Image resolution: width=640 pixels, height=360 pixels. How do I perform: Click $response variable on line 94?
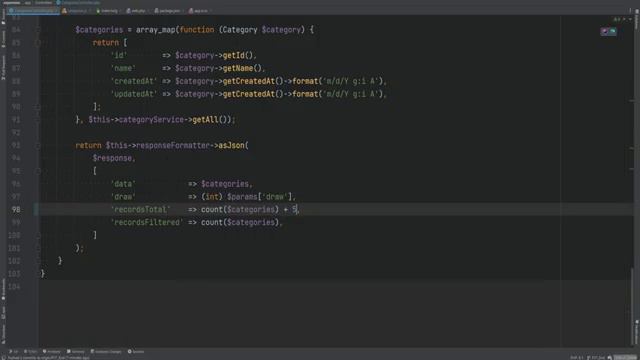pyautogui.click(x=112, y=158)
